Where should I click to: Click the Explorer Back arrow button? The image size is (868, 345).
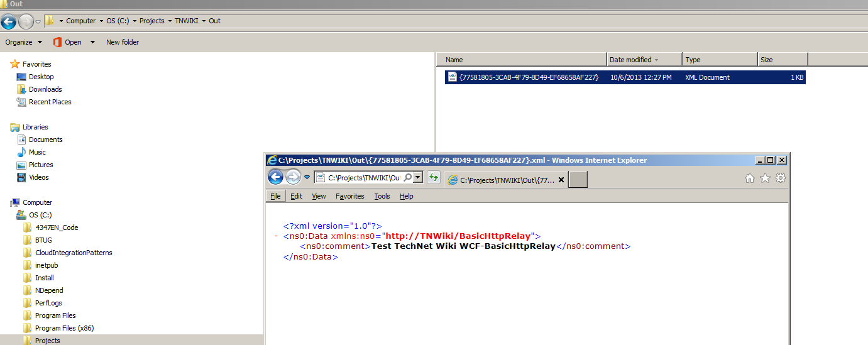click(8, 21)
